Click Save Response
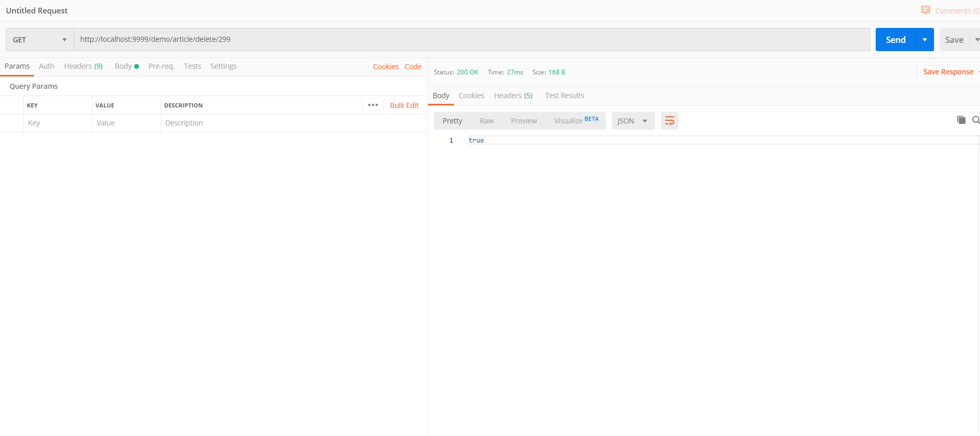This screenshot has height=436, width=980. pyautogui.click(x=948, y=72)
